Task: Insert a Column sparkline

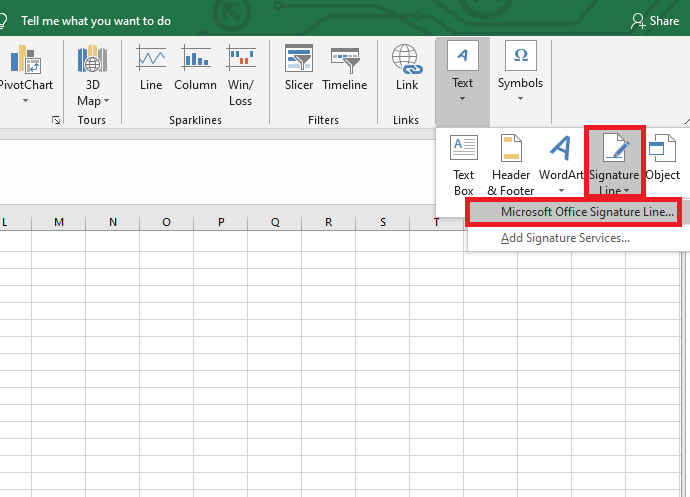Action: point(195,68)
